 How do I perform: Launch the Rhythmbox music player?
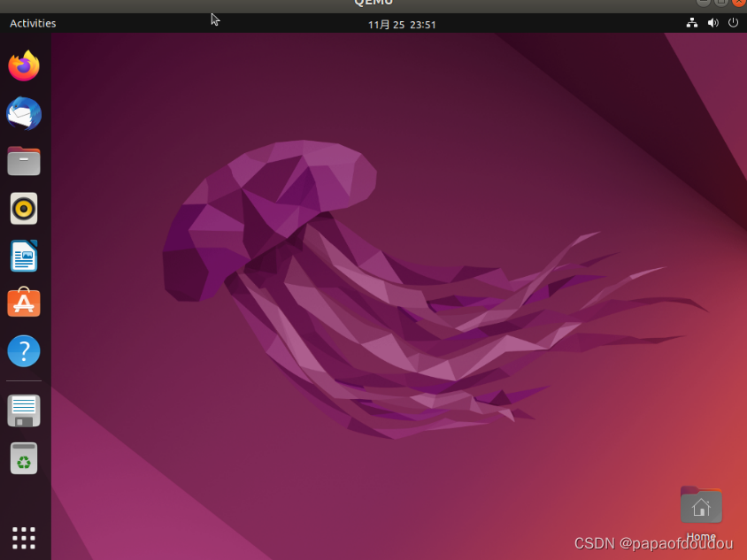click(24, 209)
